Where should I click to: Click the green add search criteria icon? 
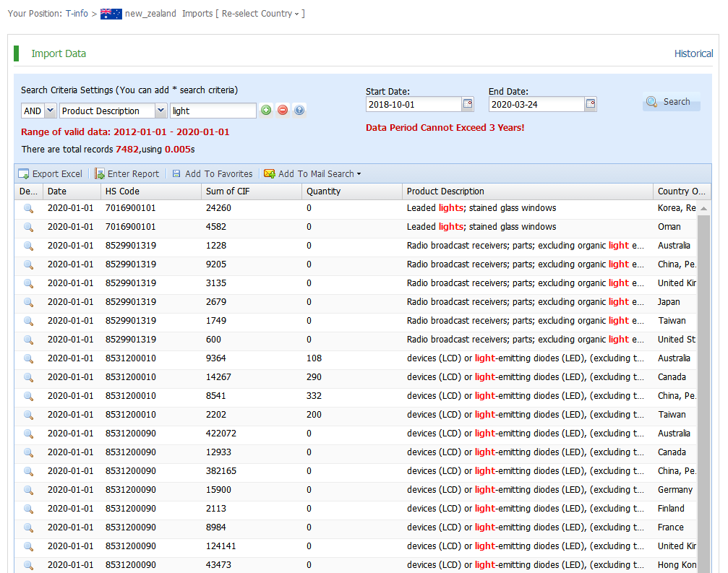266,111
